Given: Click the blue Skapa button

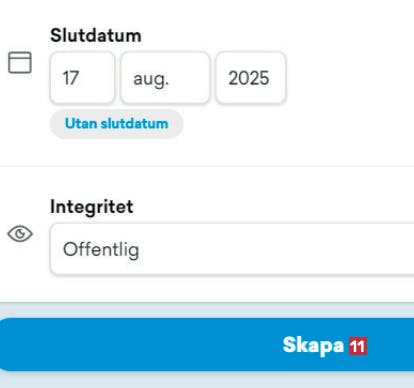Looking at the screenshot, I should (x=207, y=345).
